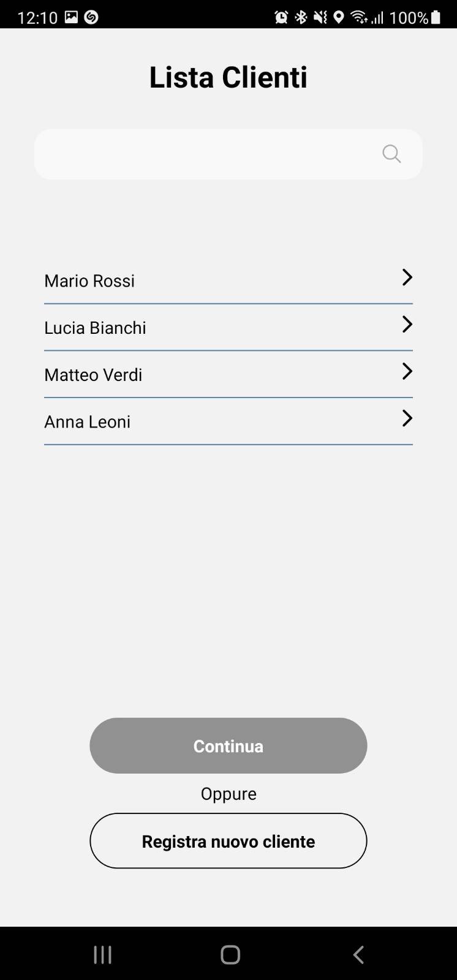Viewport: 457px width, 980px height.
Task: Expand Matteo Verdi chevron arrow
Action: [407, 371]
